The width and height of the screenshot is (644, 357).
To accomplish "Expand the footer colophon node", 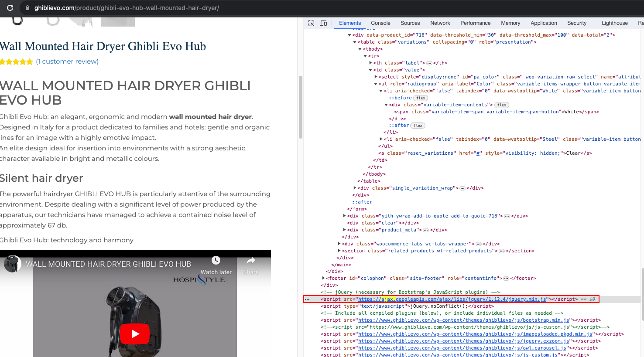I will (323, 279).
